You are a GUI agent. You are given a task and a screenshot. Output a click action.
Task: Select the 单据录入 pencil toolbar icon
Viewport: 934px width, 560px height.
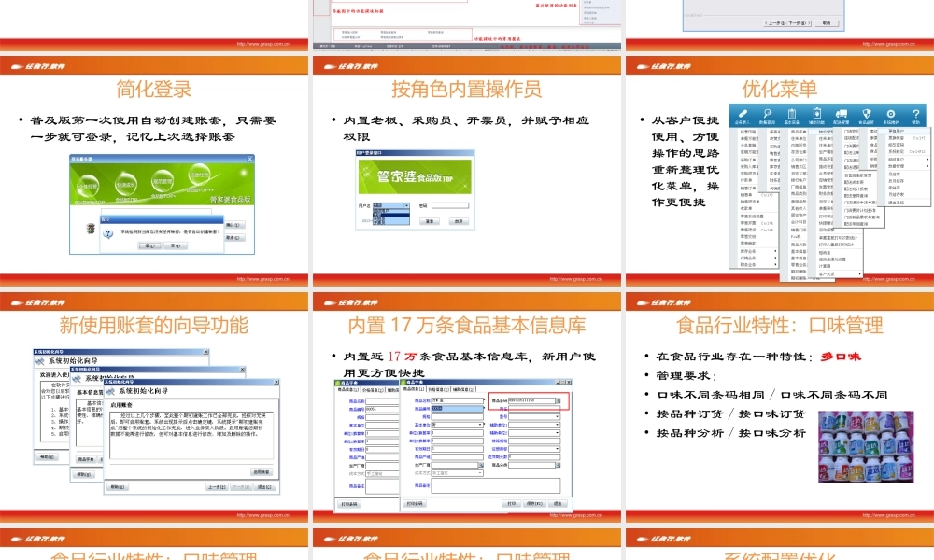point(744,114)
